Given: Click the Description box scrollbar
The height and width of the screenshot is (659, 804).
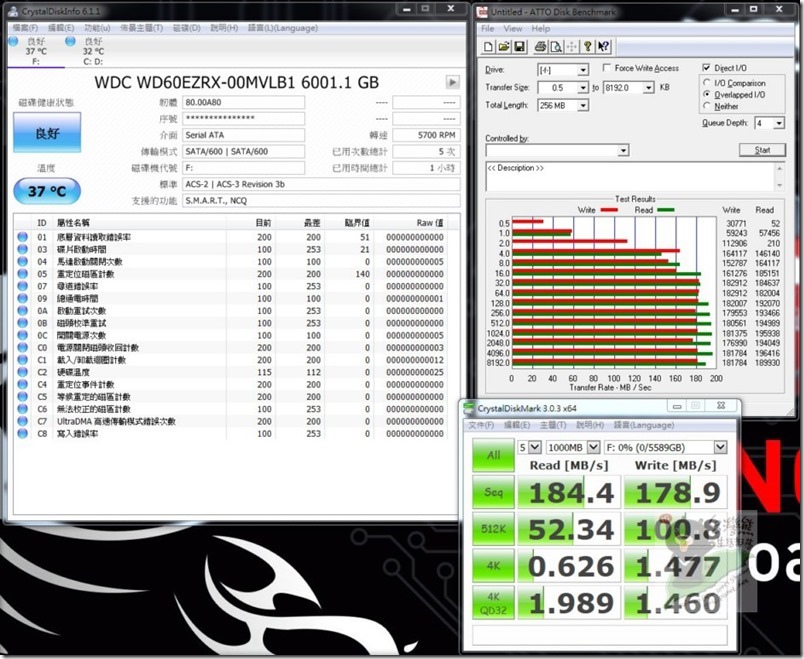Looking at the screenshot, I should [780, 176].
